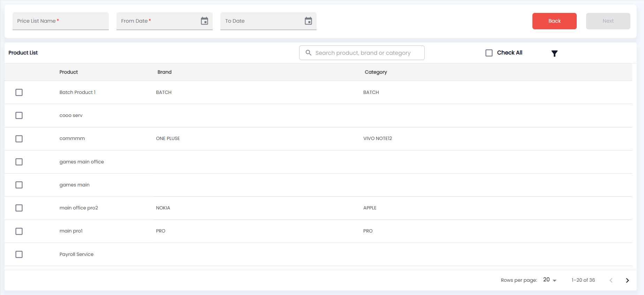
Task: Click the Next button
Action: coord(608,21)
